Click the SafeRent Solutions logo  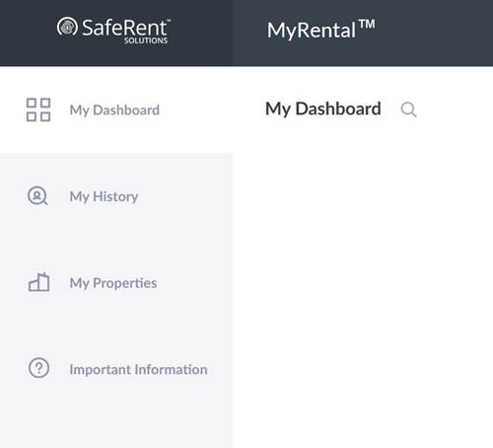[113, 31]
